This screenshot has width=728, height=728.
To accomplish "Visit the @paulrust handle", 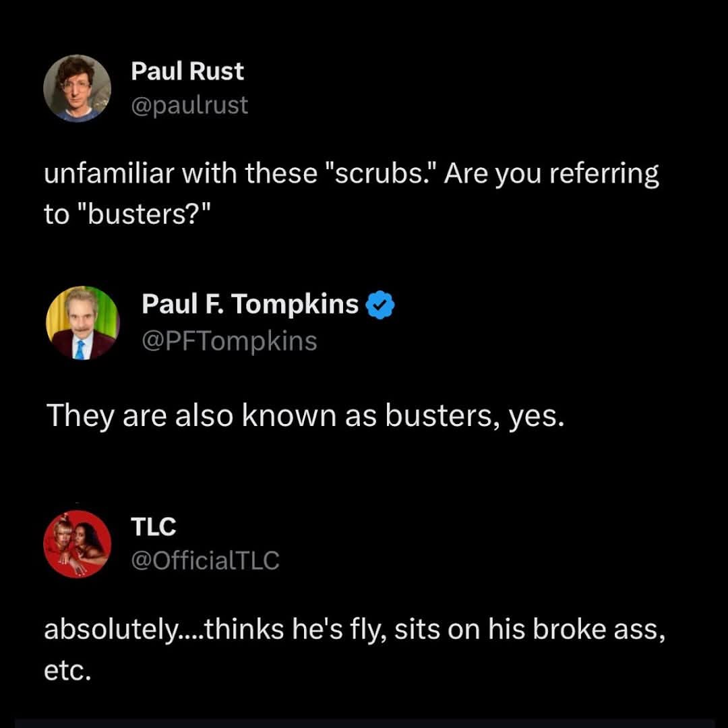I will (x=189, y=105).
